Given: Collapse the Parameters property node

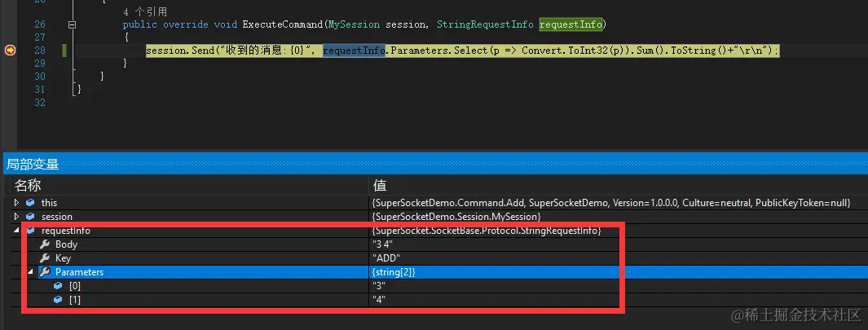Looking at the screenshot, I should [30, 272].
